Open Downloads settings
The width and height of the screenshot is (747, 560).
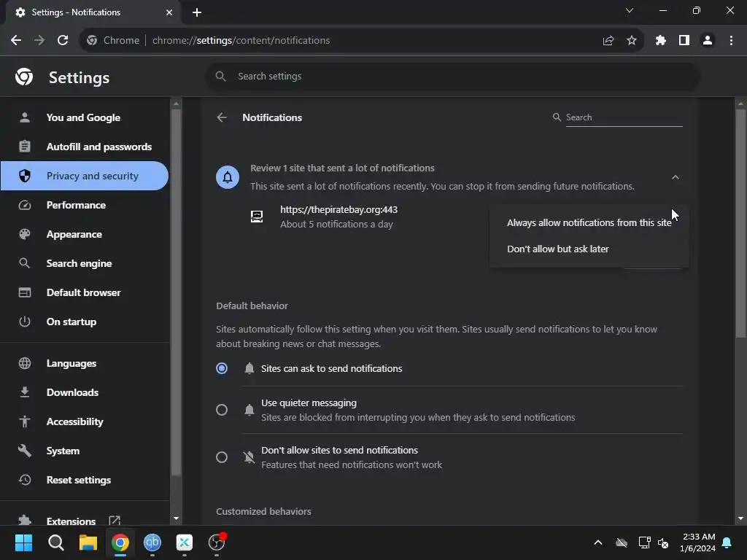(85, 392)
